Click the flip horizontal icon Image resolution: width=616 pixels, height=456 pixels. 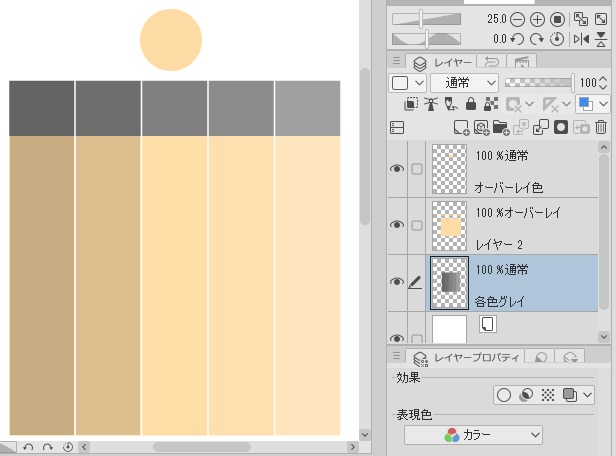[582, 40]
